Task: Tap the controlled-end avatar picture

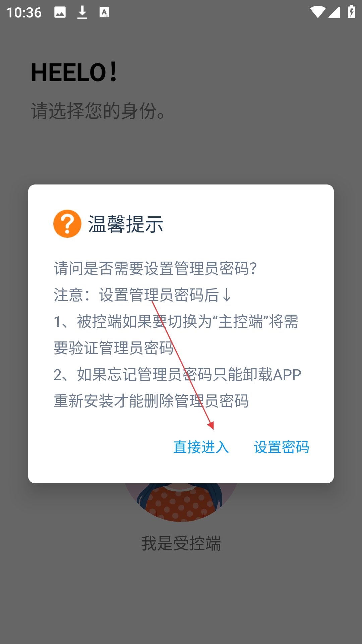Action: [181, 502]
